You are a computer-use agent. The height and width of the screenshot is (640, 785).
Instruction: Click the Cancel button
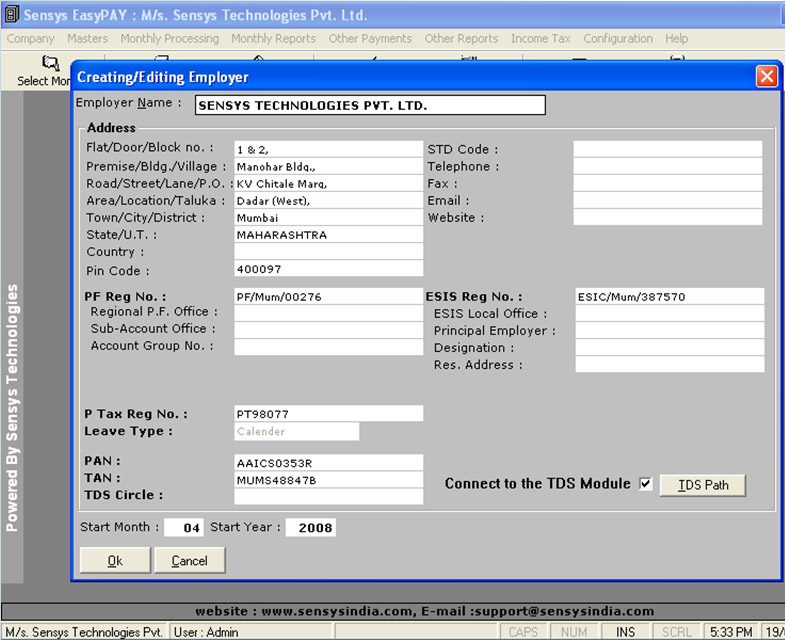tap(190, 560)
